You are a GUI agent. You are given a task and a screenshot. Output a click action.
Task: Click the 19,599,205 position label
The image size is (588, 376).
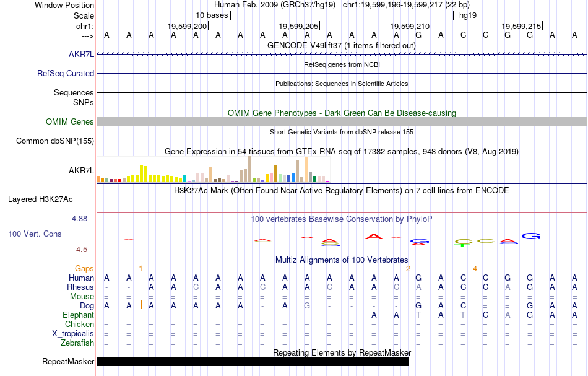pos(298,26)
